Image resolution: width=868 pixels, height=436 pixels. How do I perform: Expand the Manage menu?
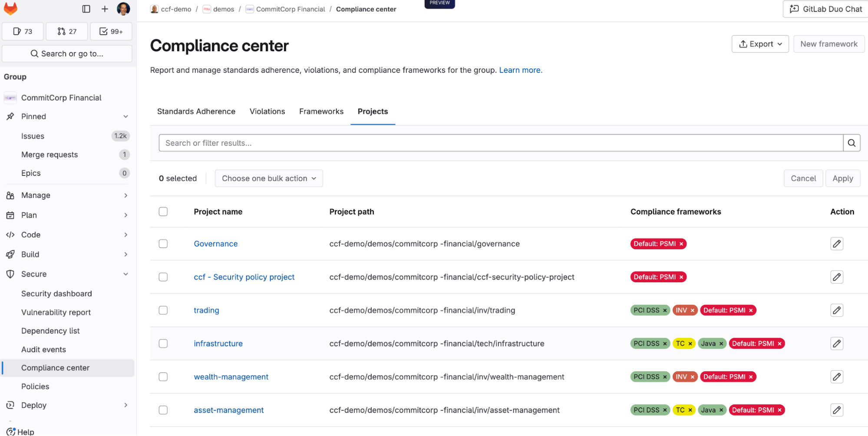[125, 195]
